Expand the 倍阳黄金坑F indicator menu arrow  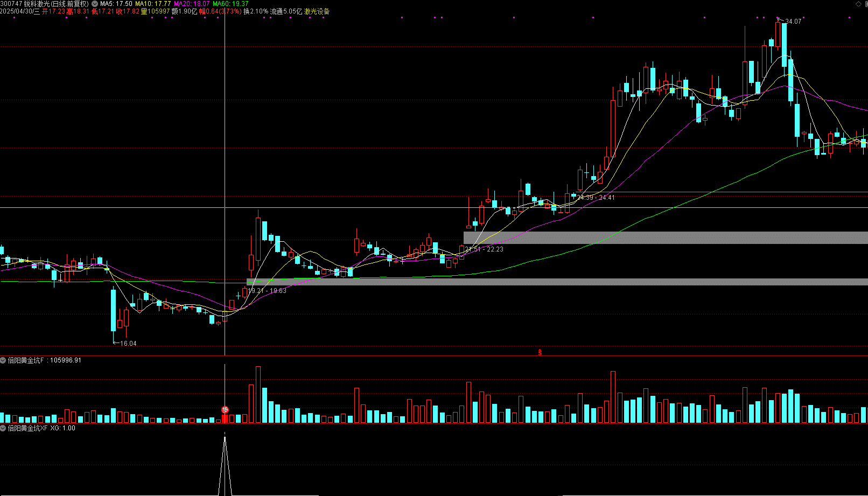click(x=3, y=360)
